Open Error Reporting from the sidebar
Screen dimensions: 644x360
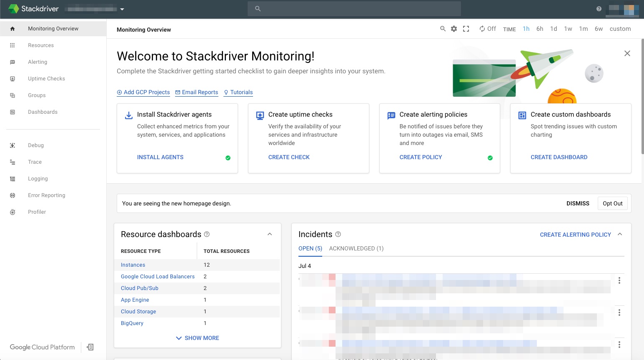[46, 195]
